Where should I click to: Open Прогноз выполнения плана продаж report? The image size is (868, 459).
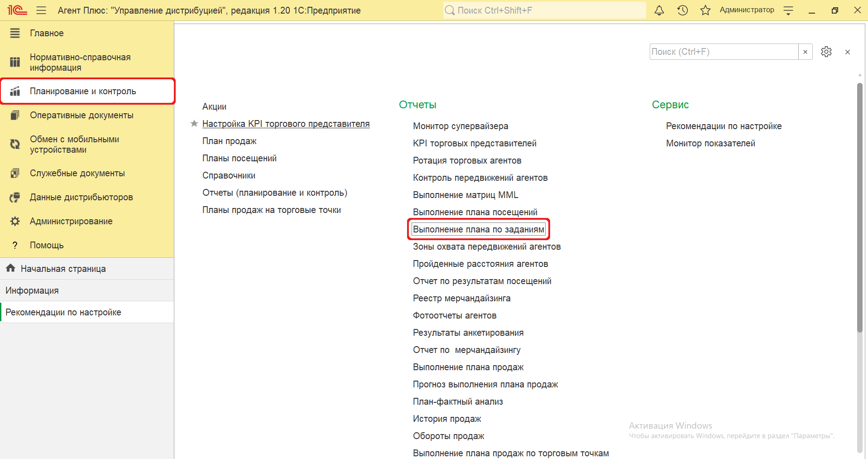(x=485, y=384)
